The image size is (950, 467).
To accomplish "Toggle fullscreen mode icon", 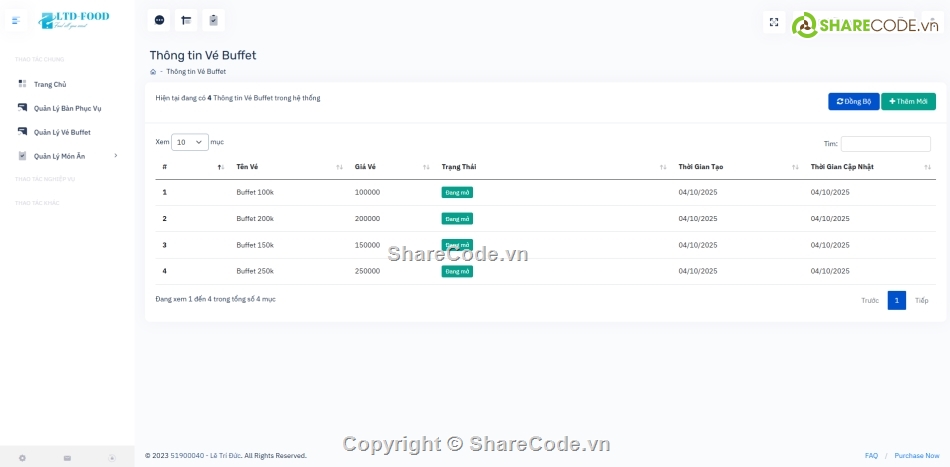I will [773, 22].
